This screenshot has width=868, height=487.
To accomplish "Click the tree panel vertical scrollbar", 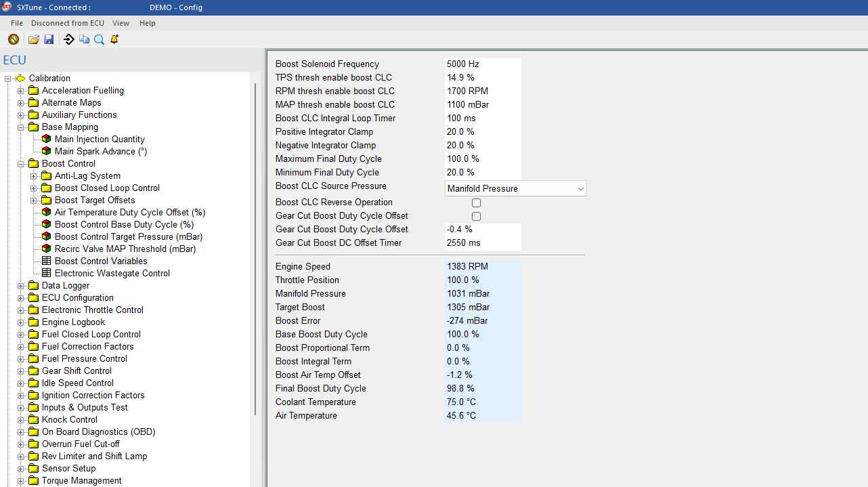I will [255, 249].
